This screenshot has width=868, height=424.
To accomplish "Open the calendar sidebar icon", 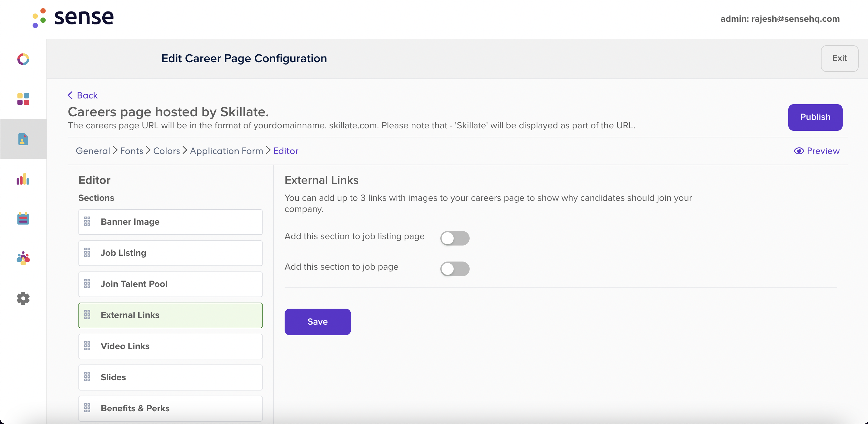I will click(23, 218).
